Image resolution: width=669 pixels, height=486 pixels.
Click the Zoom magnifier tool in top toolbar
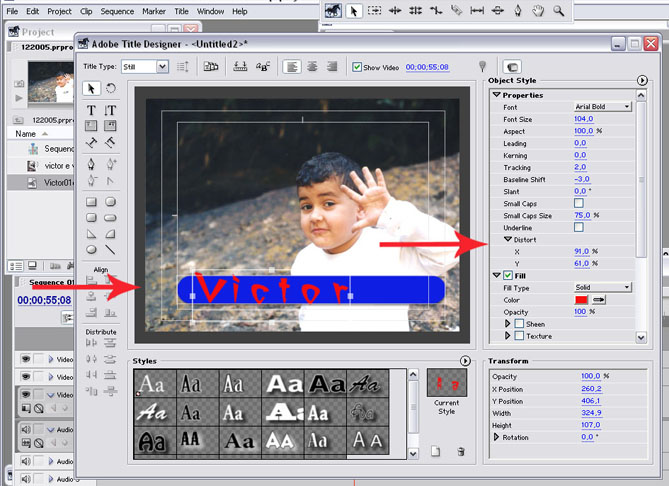[x=558, y=11]
